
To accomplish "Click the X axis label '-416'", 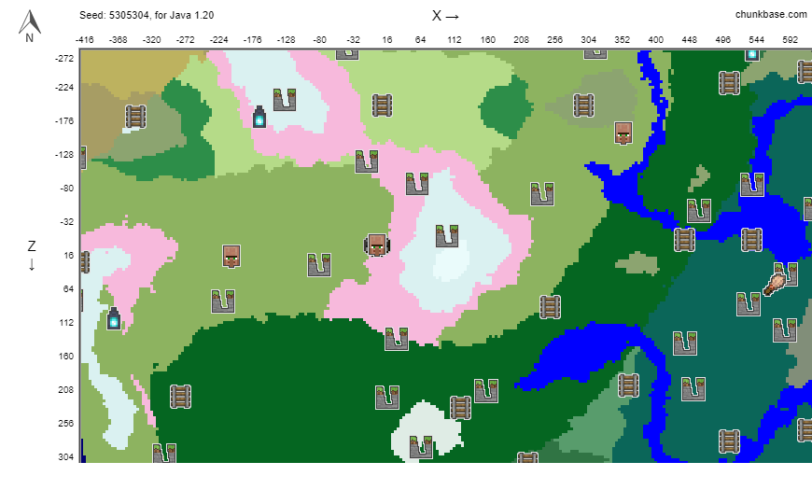I will pyautogui.click(x=84, y=40).
